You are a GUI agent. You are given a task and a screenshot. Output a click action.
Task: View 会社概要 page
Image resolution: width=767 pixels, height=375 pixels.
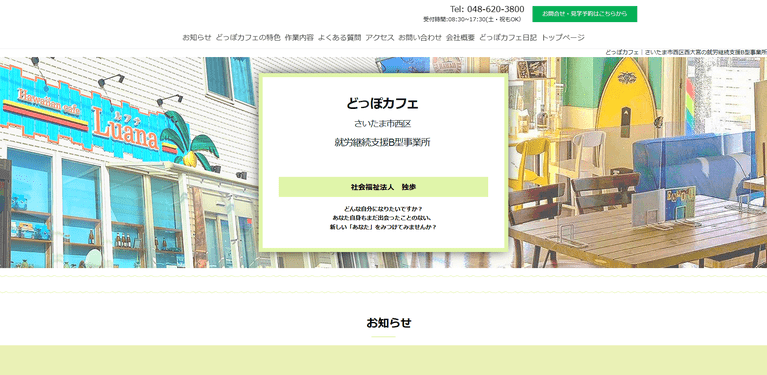pyautogui.click(x=460, y=38)
